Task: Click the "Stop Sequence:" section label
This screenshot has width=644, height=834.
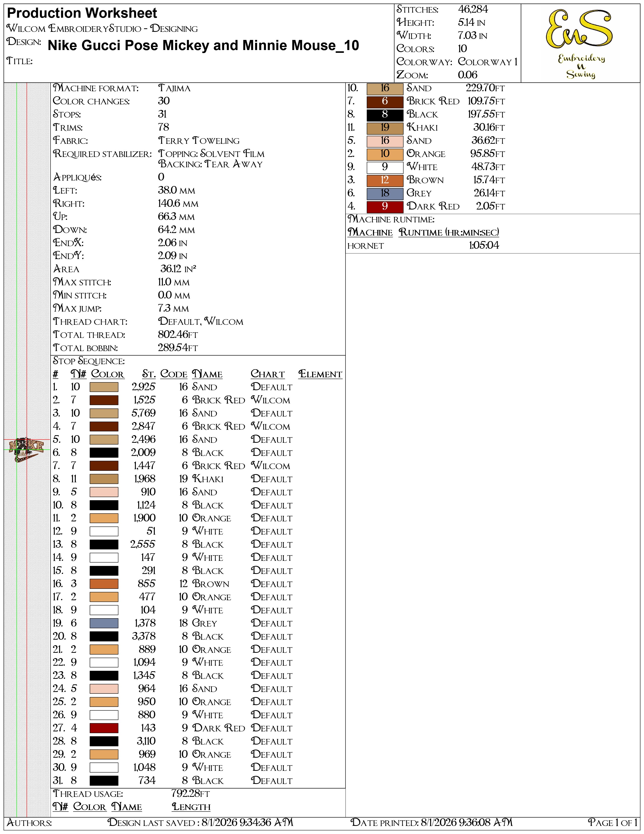Action: pyautogui.click(x=89, y=361)
